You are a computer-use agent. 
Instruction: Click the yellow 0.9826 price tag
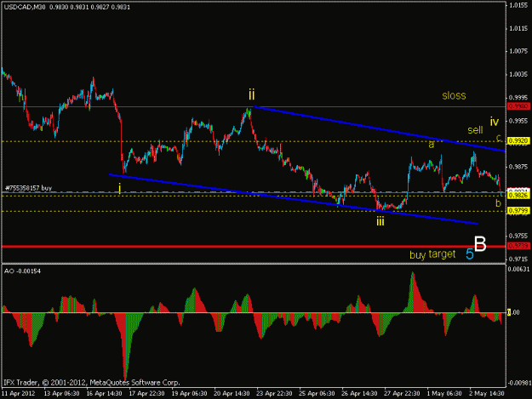pos(518,196)
